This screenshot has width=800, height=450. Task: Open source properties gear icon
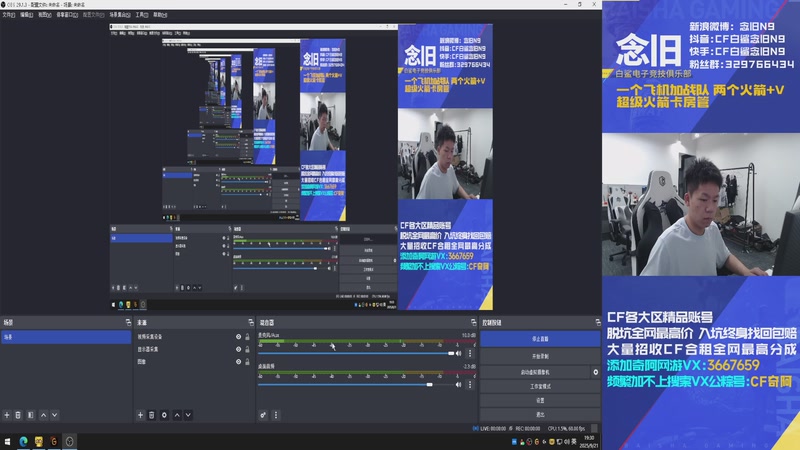(x=164, y=415)
